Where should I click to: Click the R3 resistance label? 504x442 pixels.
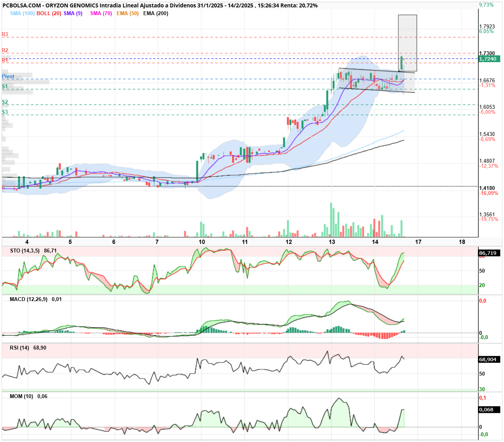(x=5, y=35)
